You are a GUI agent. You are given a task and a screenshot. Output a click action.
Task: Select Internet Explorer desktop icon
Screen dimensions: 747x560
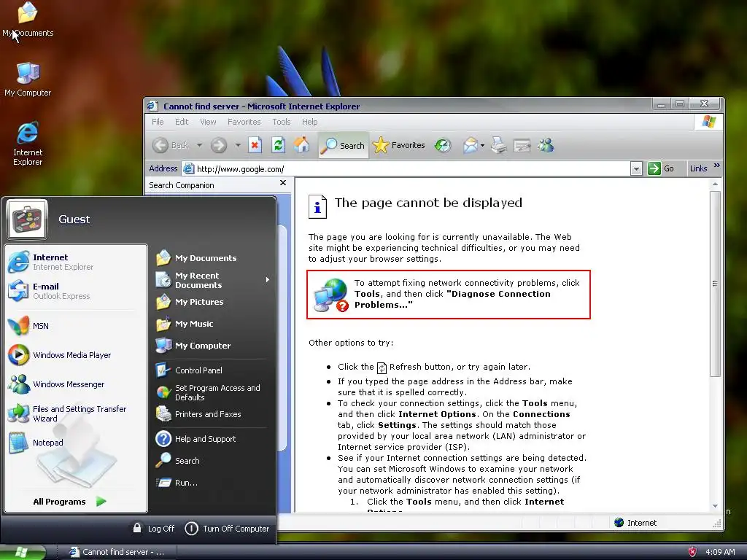click(28, 144)
